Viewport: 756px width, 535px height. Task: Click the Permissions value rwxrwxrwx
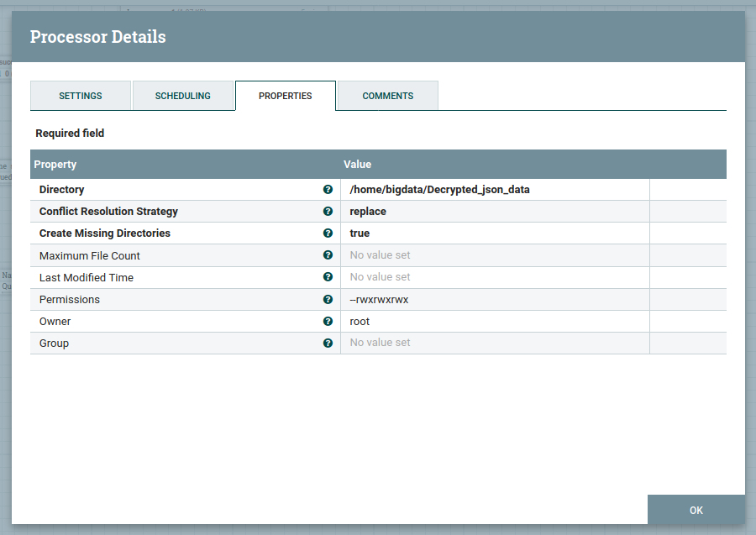click(x=380, y=299)
